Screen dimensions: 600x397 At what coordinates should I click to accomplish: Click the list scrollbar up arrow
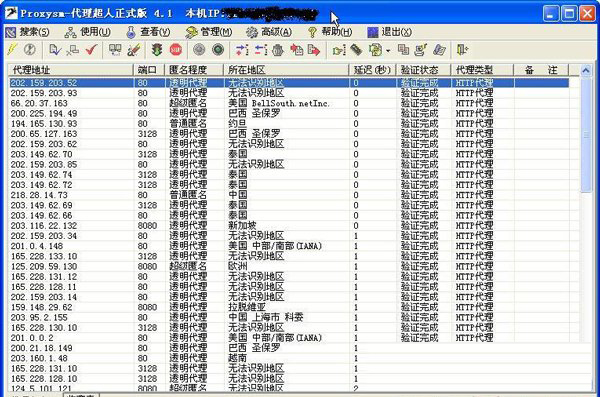coord(585,70)
